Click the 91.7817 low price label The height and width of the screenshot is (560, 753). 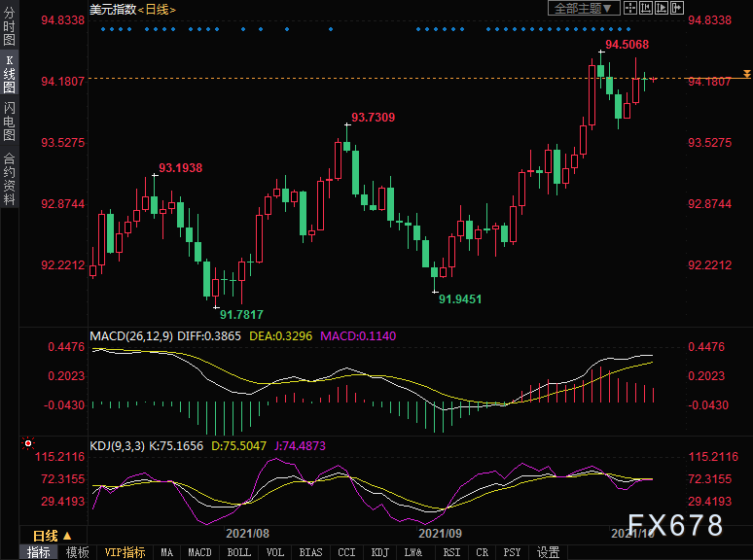[241, 315]
